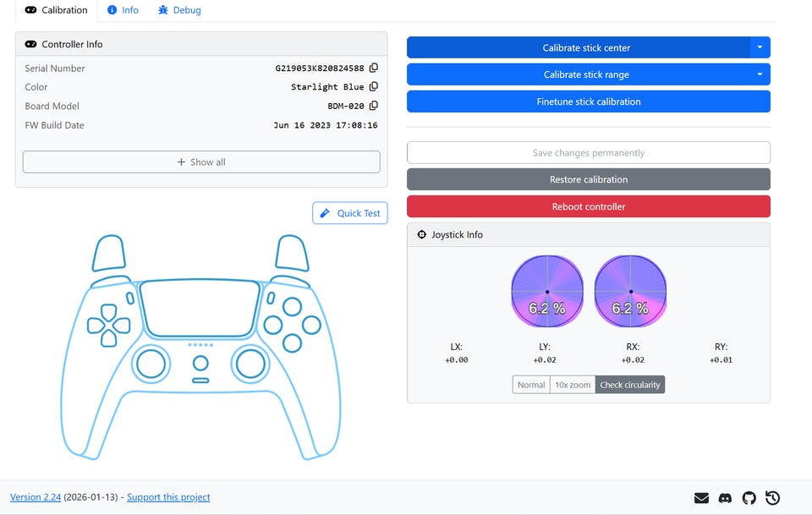Viewport: 812px width, 515px height.
Task: Start Calibrate stick center
Action: pos(579,47)
